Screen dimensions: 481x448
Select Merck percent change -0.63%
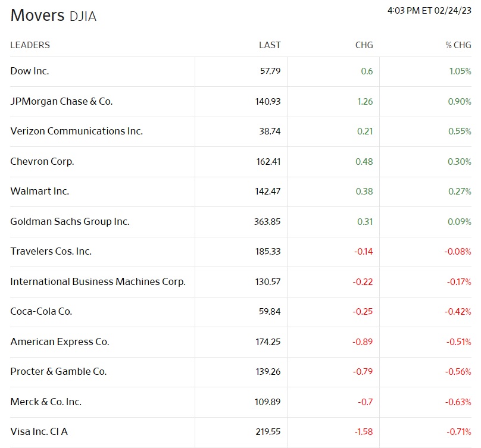(x=458, y=402)
